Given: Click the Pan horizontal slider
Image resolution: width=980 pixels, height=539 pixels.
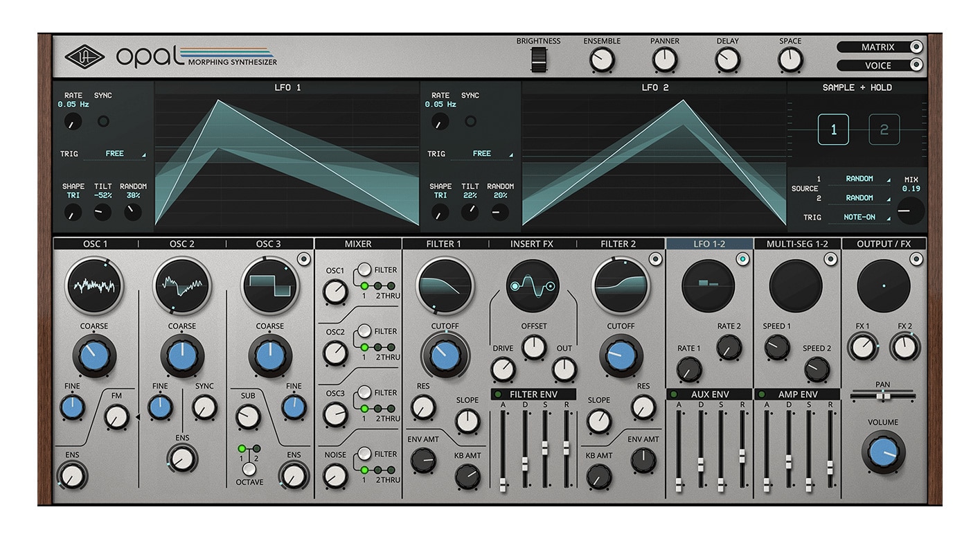Looking at the screenshot, I should point(883,396).
